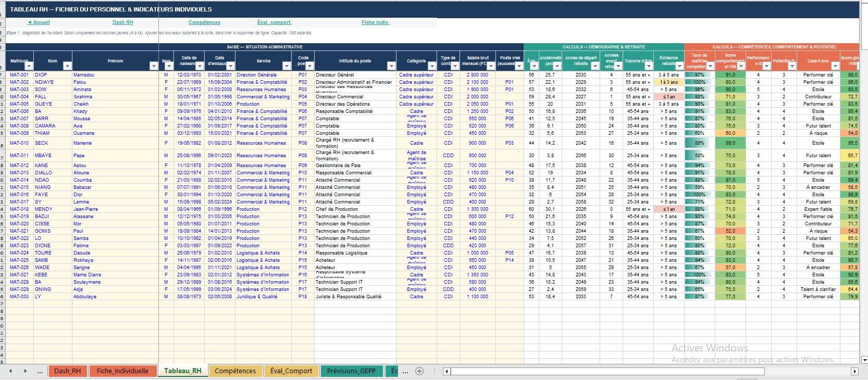
Task: Open the Nom column filter
Action: (67, 66)
